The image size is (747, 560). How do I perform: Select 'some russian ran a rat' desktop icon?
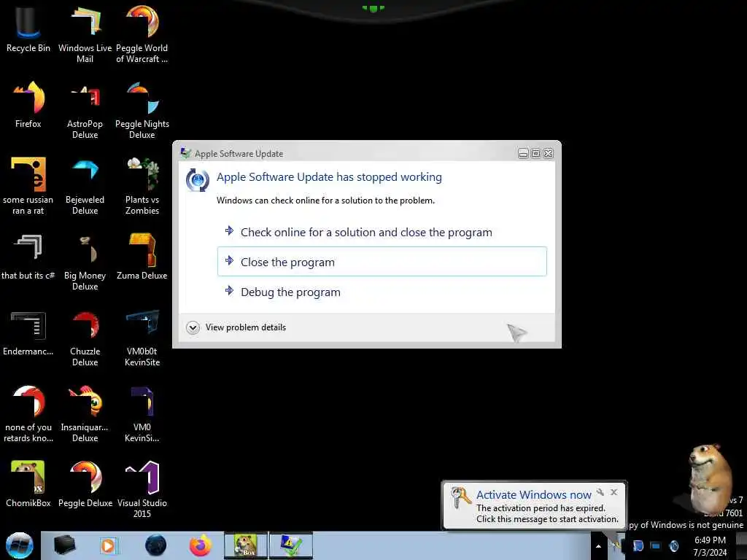point(28,186)
